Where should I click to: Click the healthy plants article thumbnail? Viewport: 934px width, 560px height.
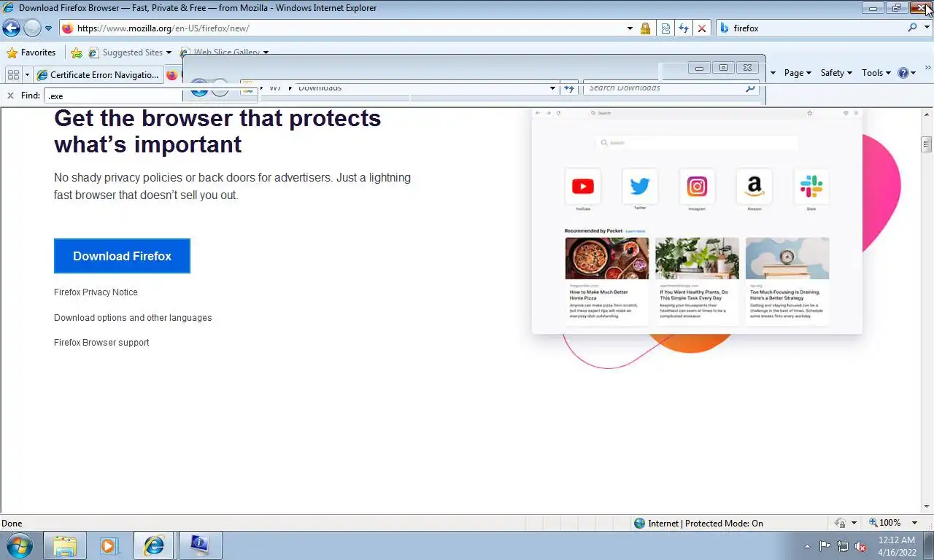click(697, 258)
